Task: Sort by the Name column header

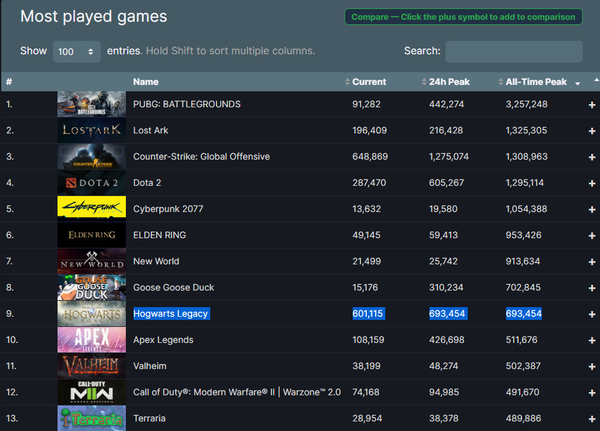Action: pos(146,82)
